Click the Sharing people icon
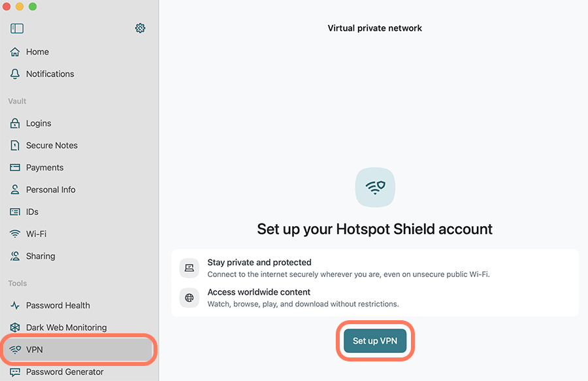This screenshot has width=588, height=381. 15,256
